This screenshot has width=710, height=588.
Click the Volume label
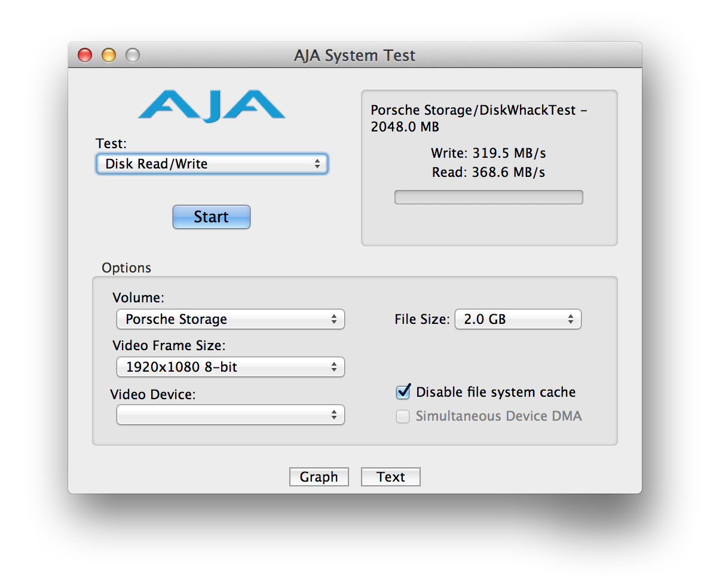[138, 298]
